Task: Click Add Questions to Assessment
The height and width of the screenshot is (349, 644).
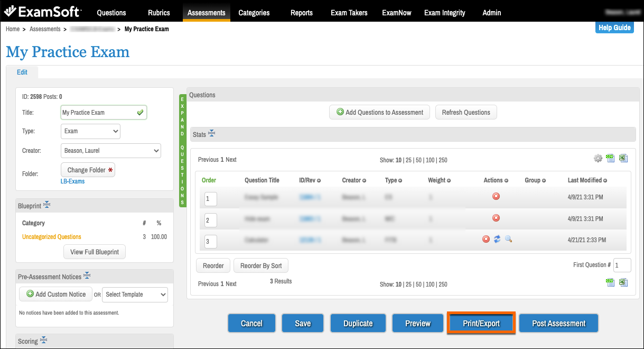Action: click(x=379, y=112)
